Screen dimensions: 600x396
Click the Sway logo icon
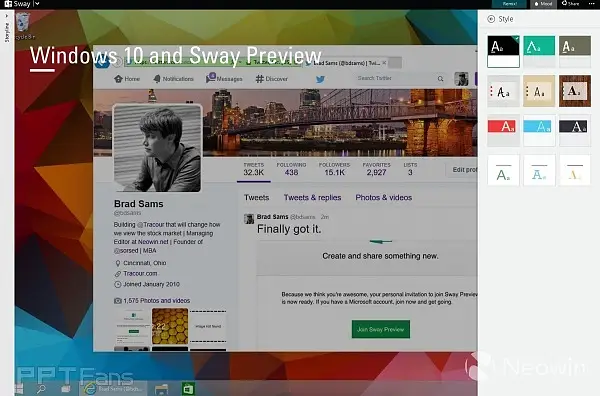[8, 4]
